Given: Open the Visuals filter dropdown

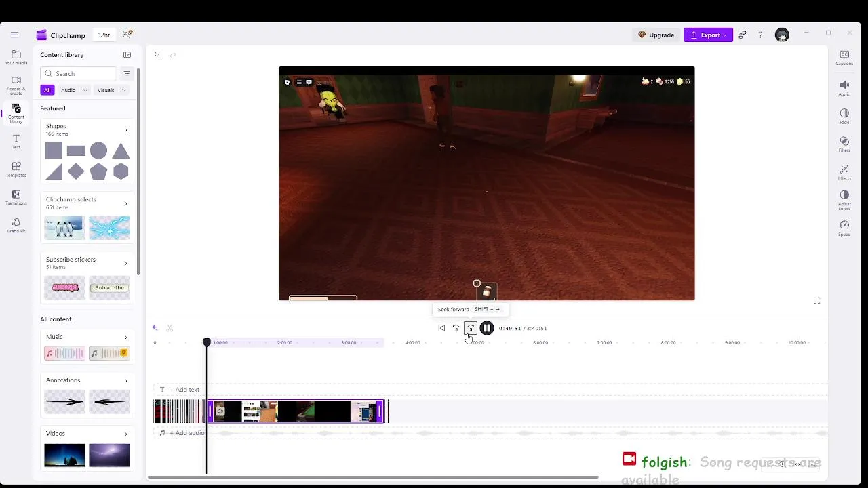Looking at the screenshot, I should click(111, 90).
